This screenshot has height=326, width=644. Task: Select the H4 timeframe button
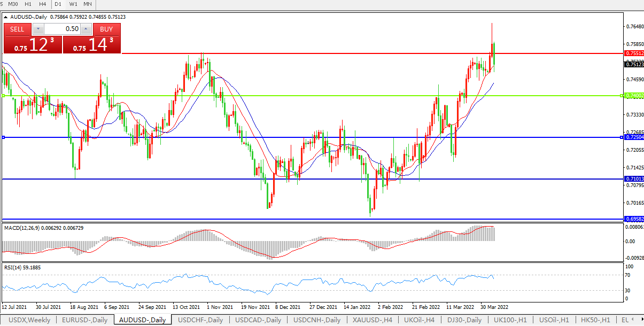pos(43,4)
